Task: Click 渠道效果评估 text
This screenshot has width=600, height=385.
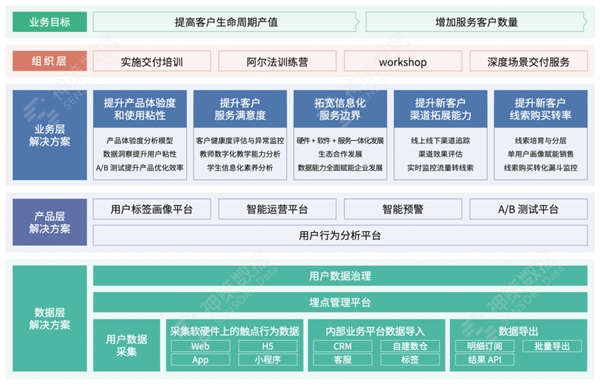Action: (440, 154)
